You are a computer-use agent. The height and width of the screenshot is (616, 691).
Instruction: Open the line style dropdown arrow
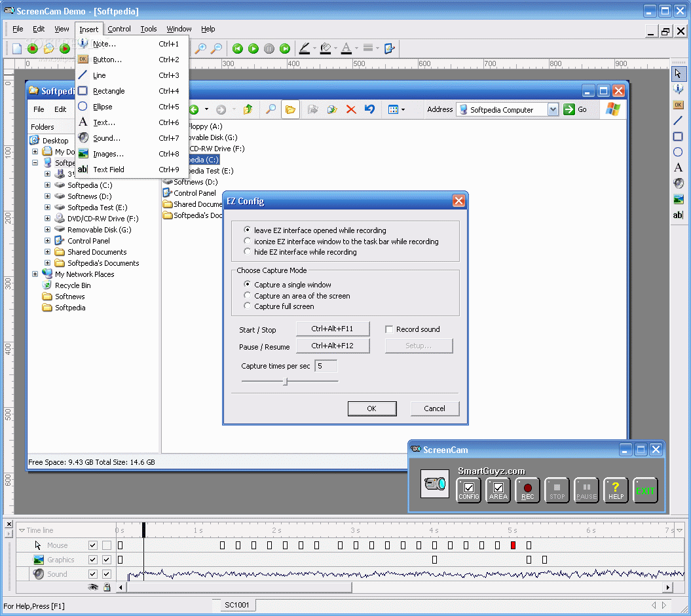coord(378,48)
